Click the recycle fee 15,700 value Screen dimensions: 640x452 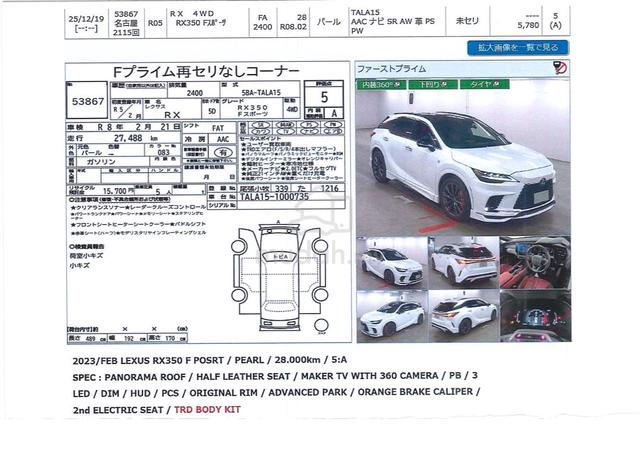pos(117,191)
